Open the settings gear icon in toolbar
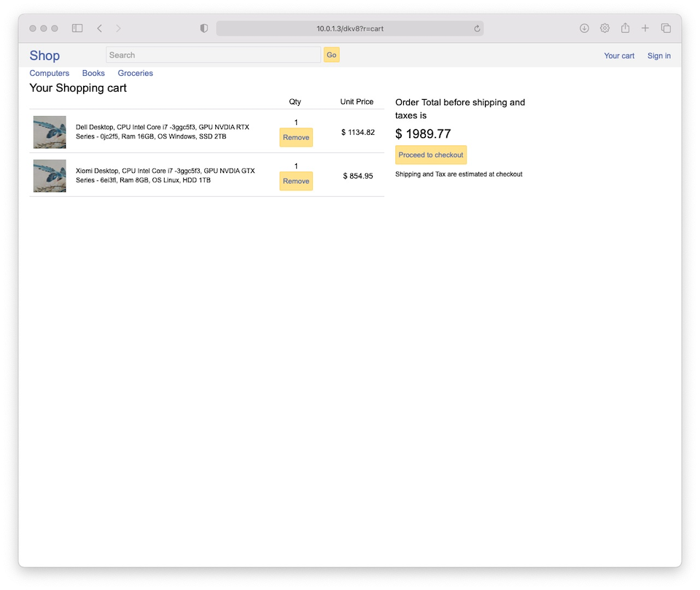The image size is (700, 590). 604,28
